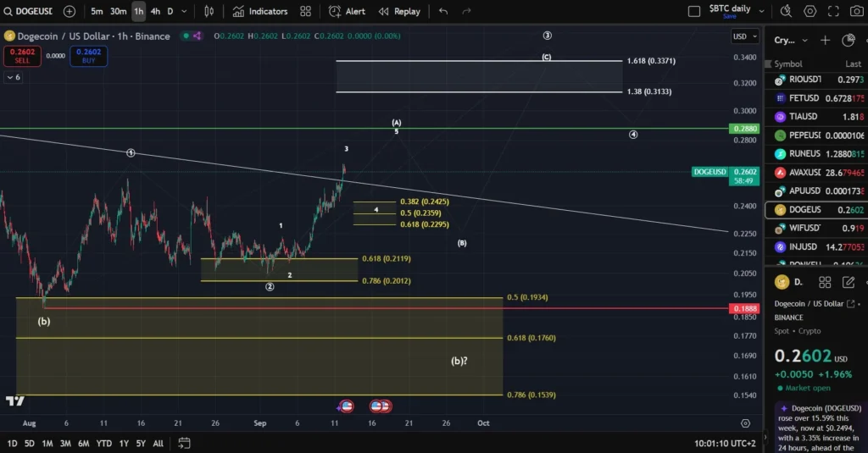Select RUNEUSD in the watchlist
The image size is (868, 453).
click(x=816, y=154)
